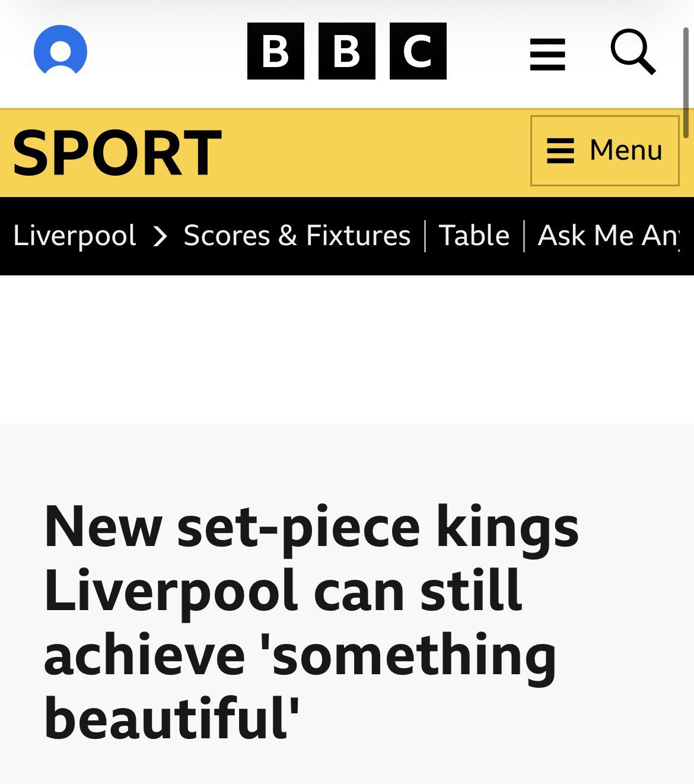Select the Liverpool breadcrumb link
The height and width of the screenshot is (784, 694).
pos(75,236)
